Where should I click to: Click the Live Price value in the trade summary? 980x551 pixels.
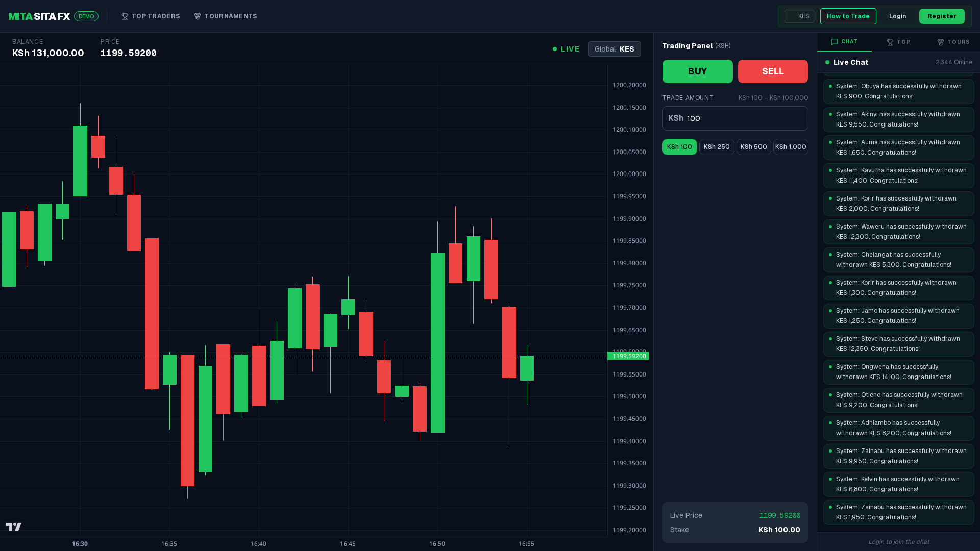point(780,515)
